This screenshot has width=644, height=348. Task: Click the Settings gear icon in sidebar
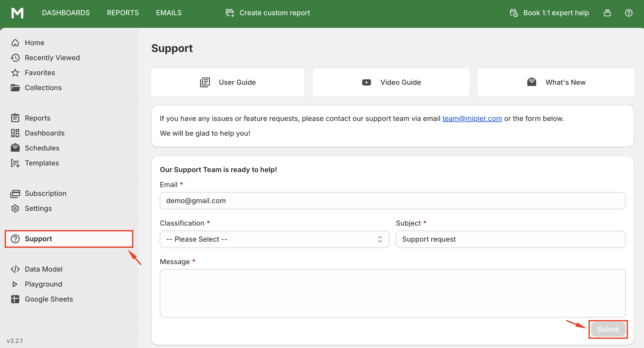click(15, 208)
